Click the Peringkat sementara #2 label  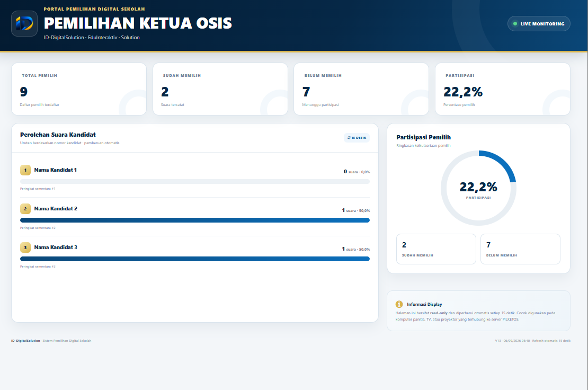pyautogui.click(x=38, y=228)
